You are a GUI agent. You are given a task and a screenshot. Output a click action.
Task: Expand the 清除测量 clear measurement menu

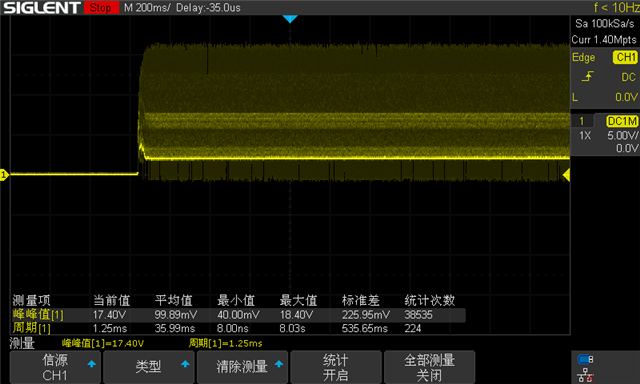[242, 367]
